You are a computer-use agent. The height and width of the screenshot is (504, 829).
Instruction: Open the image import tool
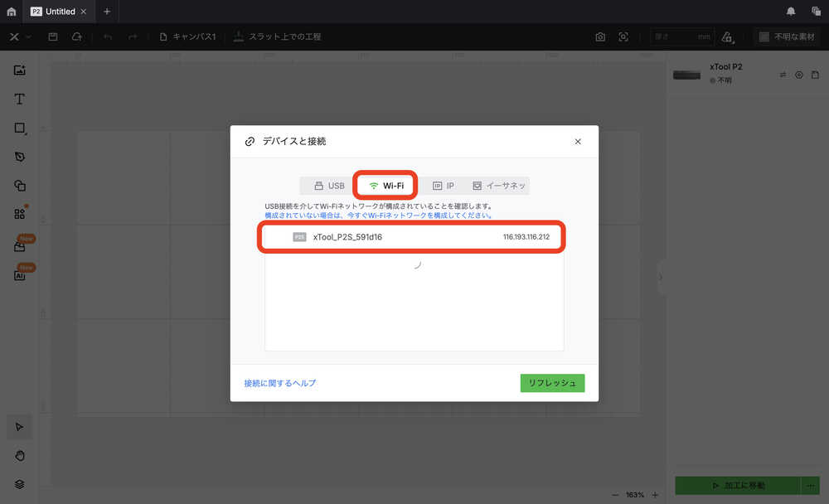(20, 70)
